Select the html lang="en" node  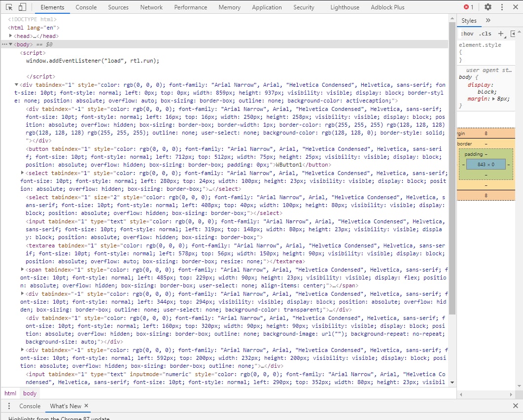pos(34,28)
